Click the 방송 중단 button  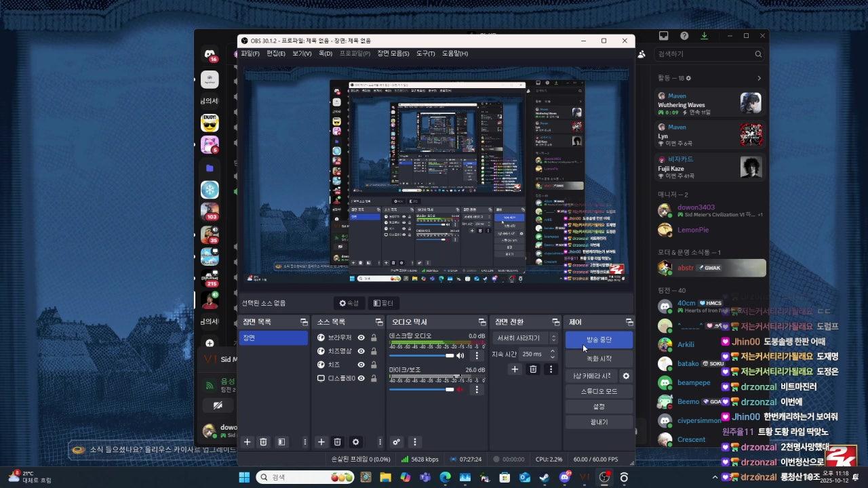[599, 340]
